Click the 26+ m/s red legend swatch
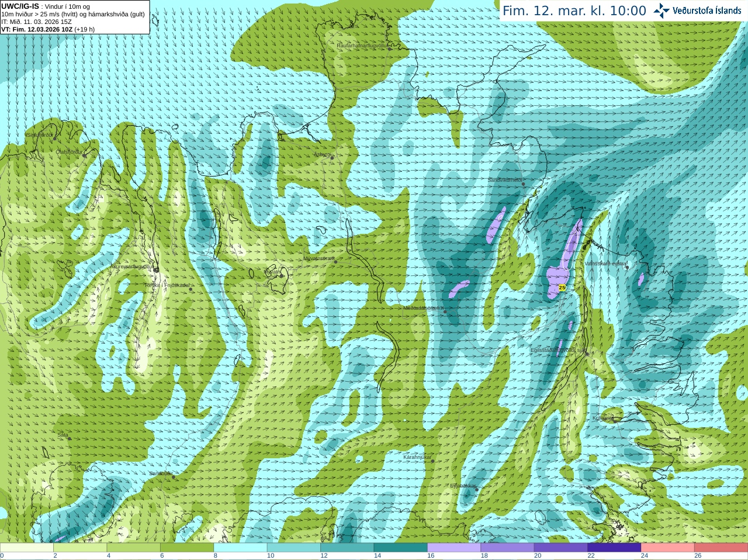 click(721, 548)
